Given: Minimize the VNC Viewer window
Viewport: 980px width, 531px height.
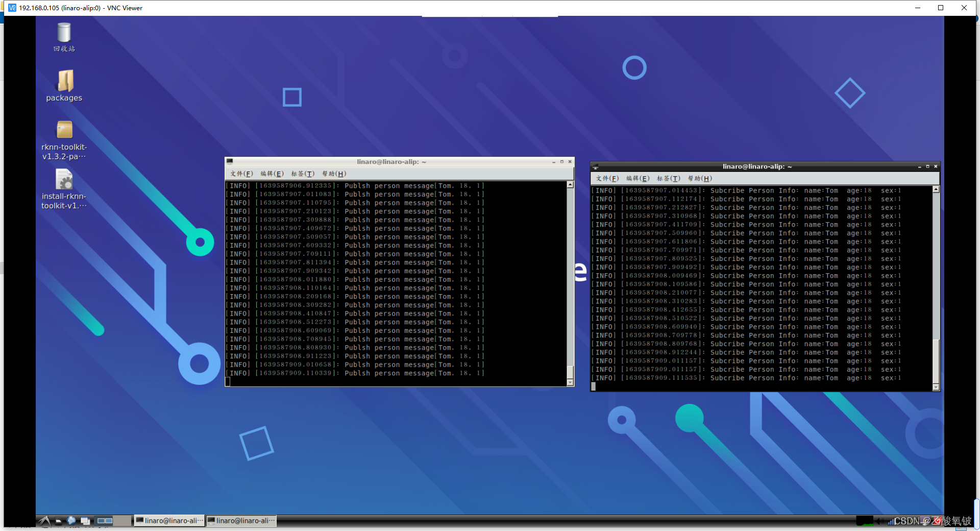Looking at the screenshot, I should [x=917, y=8].
